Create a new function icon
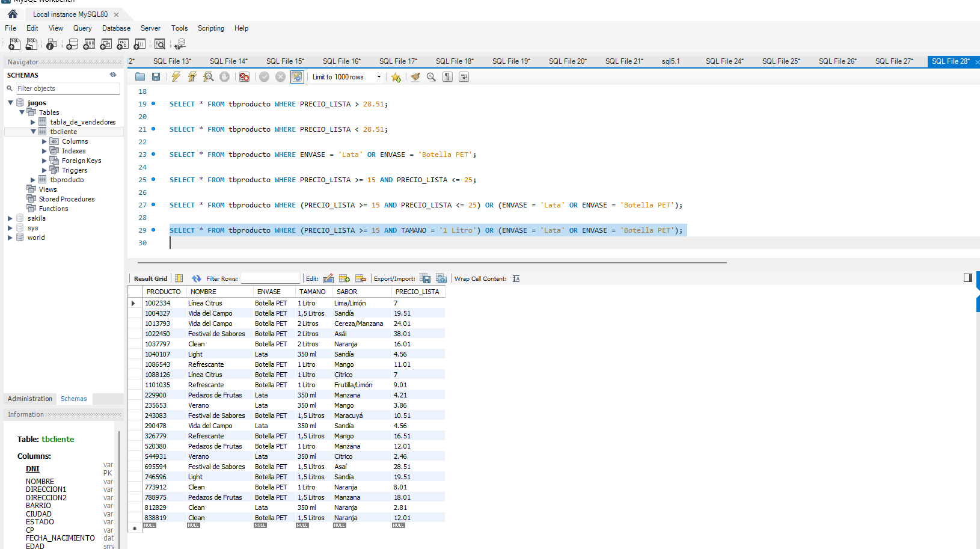 coord(139,44)
